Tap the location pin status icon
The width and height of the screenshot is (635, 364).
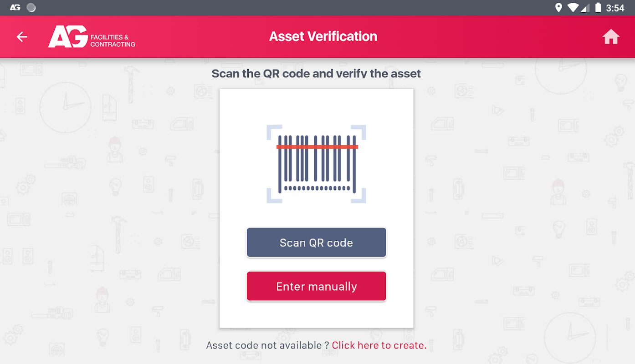pos(558,8)
